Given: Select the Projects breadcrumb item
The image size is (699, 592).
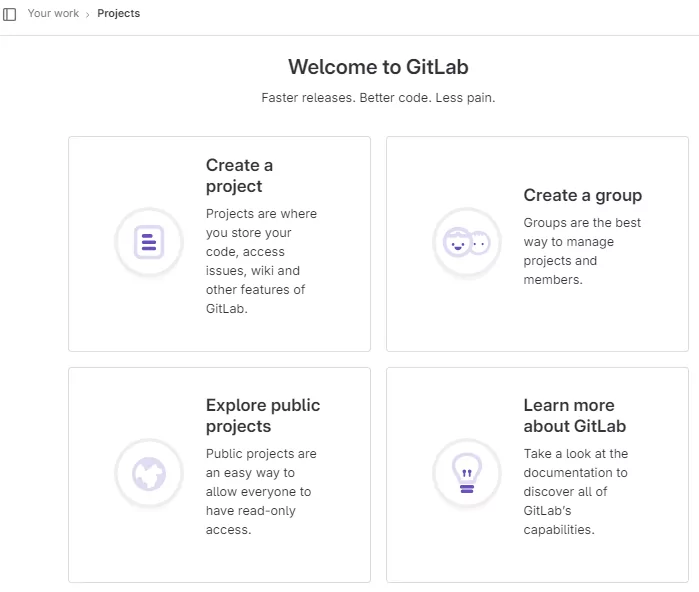Looking at the screenshot, I should (118, 14).
